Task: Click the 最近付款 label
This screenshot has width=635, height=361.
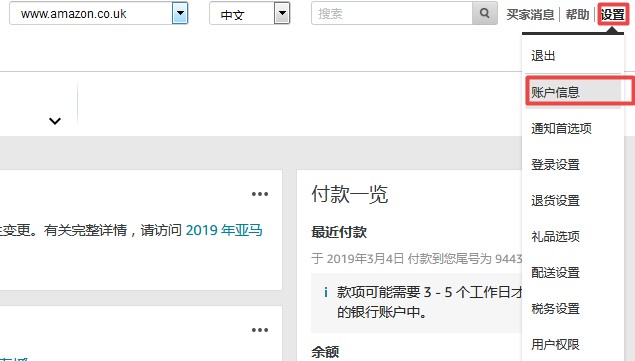Action: point(339,233)
